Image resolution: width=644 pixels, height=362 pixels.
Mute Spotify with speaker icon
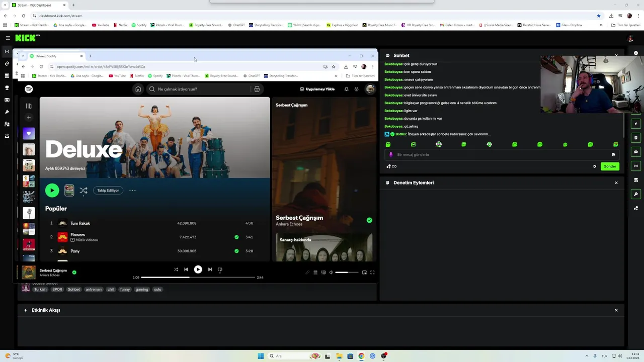click(331, 273)
